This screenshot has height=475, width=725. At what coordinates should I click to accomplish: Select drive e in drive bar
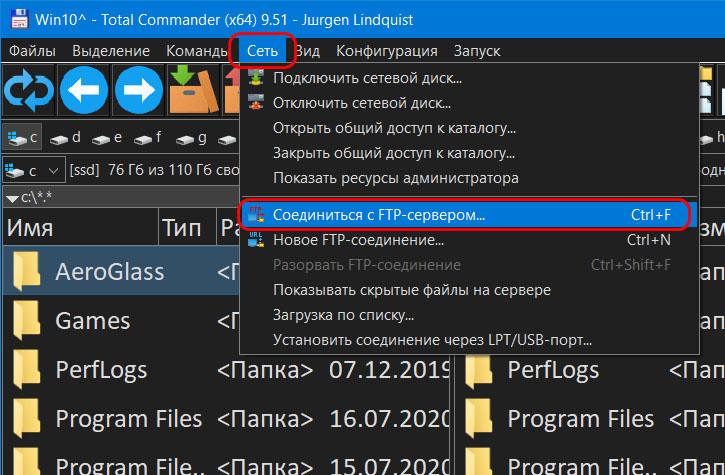(x=107, y=138)
